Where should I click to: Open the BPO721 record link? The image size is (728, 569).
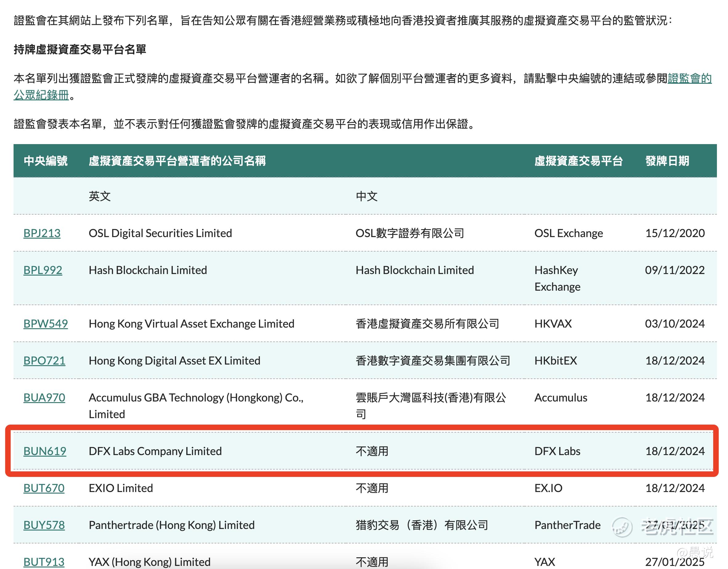(x=44, y=361)
